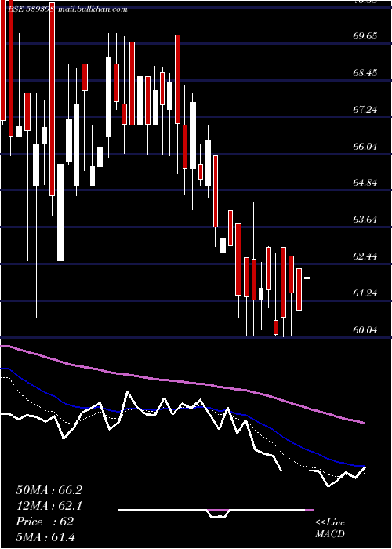Click the 66.04 price axis label

coord(365,147)
